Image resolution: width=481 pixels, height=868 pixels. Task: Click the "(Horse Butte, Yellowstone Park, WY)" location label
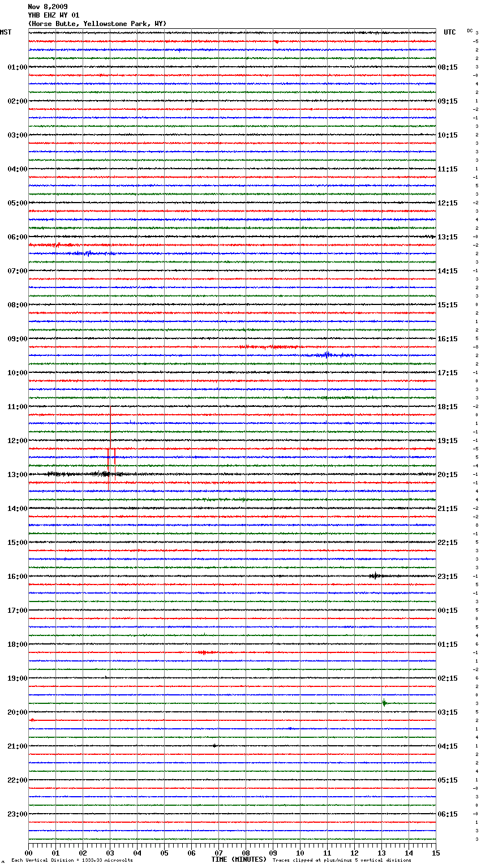[97, 24]
